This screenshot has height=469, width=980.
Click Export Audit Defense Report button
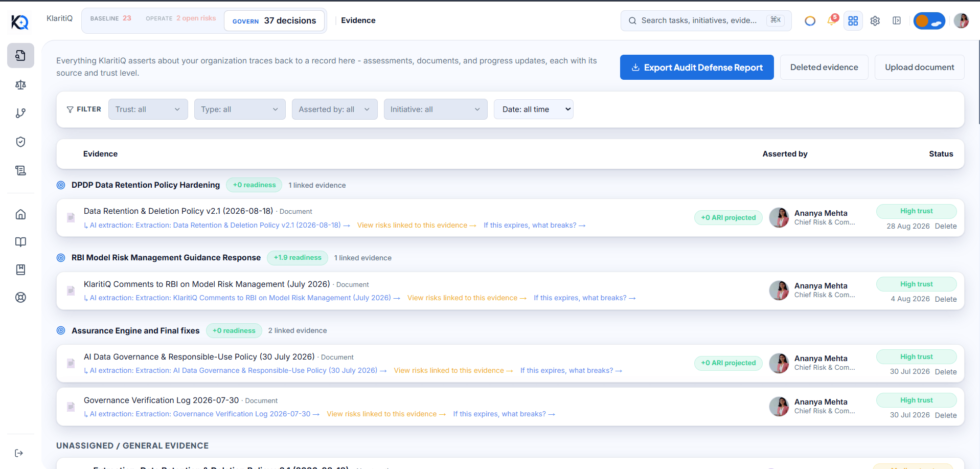coord(697,68)
